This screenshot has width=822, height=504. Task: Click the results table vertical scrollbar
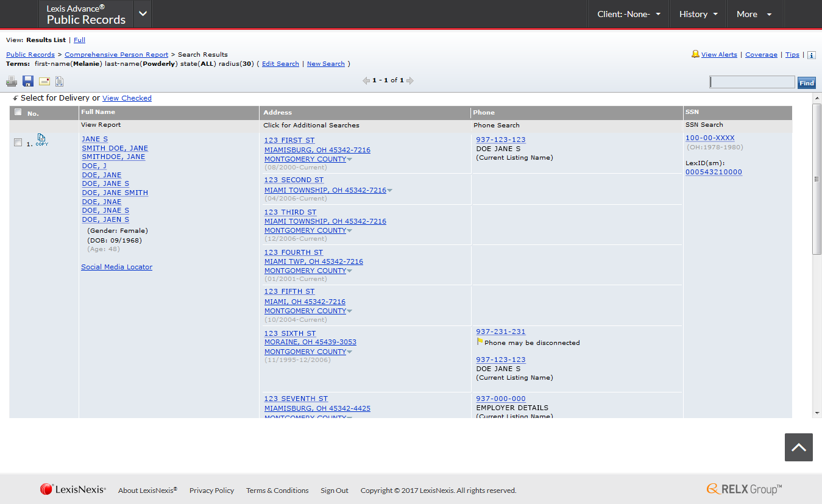[817, 179]
